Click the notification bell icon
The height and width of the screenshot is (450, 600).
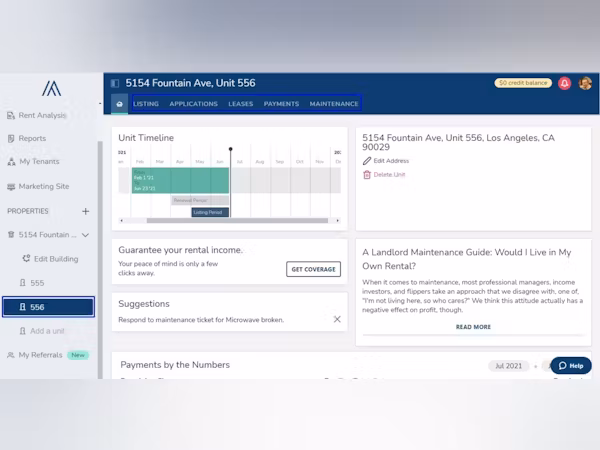coord(565,83)
